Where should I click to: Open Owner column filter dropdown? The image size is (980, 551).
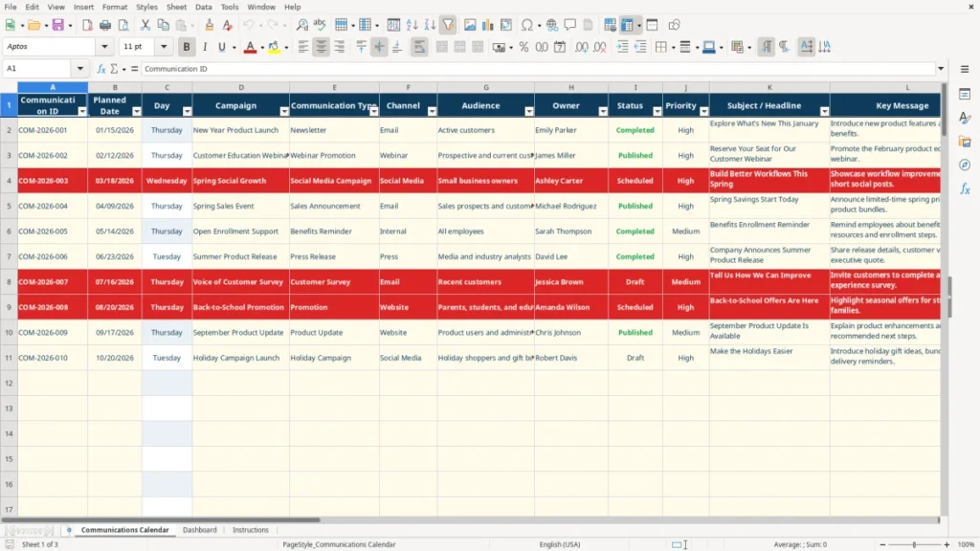(x=603, y=111)
